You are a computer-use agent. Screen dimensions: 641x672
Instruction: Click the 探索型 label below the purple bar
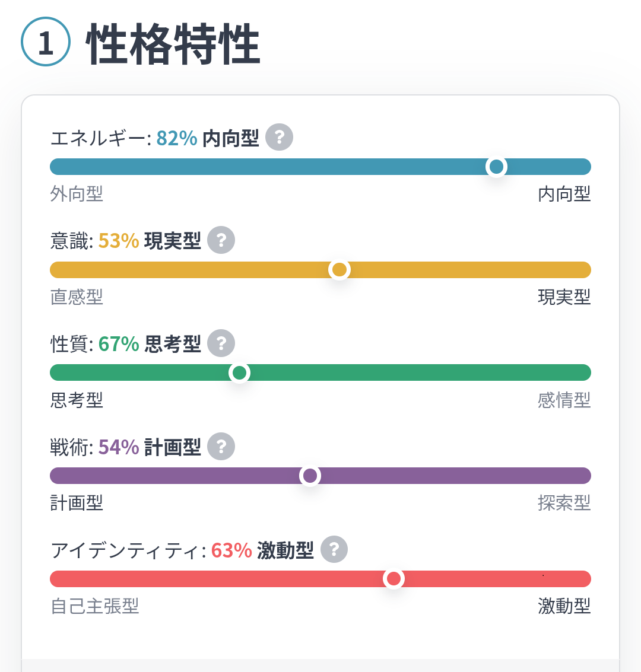tap(564, 503)
